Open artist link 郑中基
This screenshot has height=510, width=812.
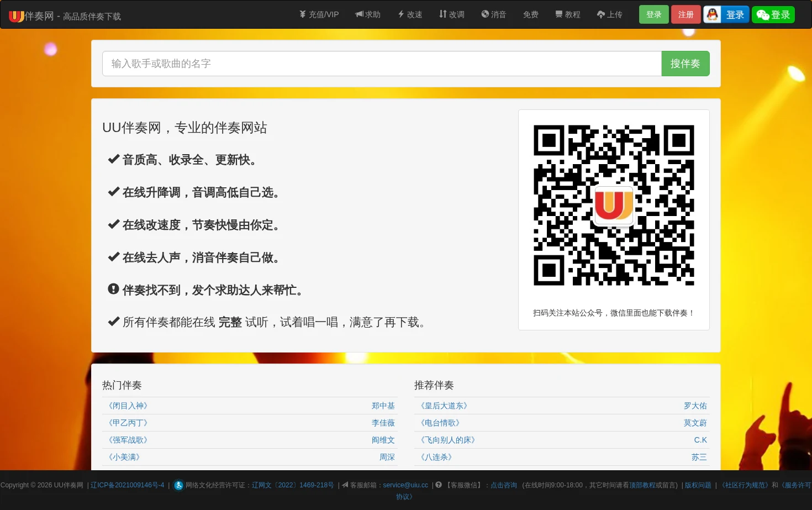coord(383,406)
